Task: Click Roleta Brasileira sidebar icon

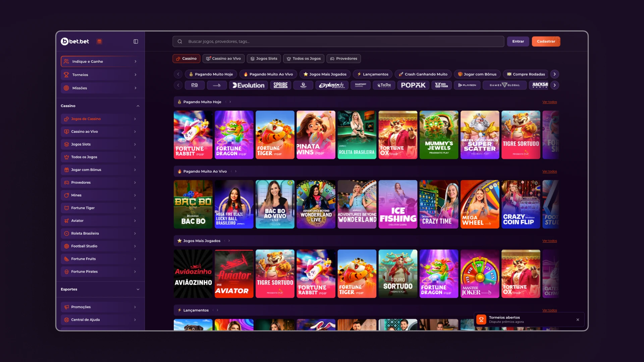Action: coord(66,234)
